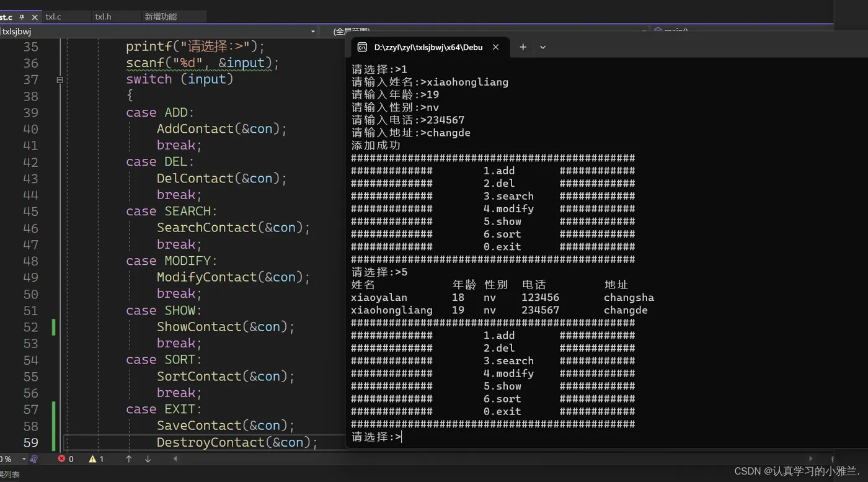Go to previous issue with up arrow
The height and width of the screenshot is (482, 868).
[x=129, y=459]
